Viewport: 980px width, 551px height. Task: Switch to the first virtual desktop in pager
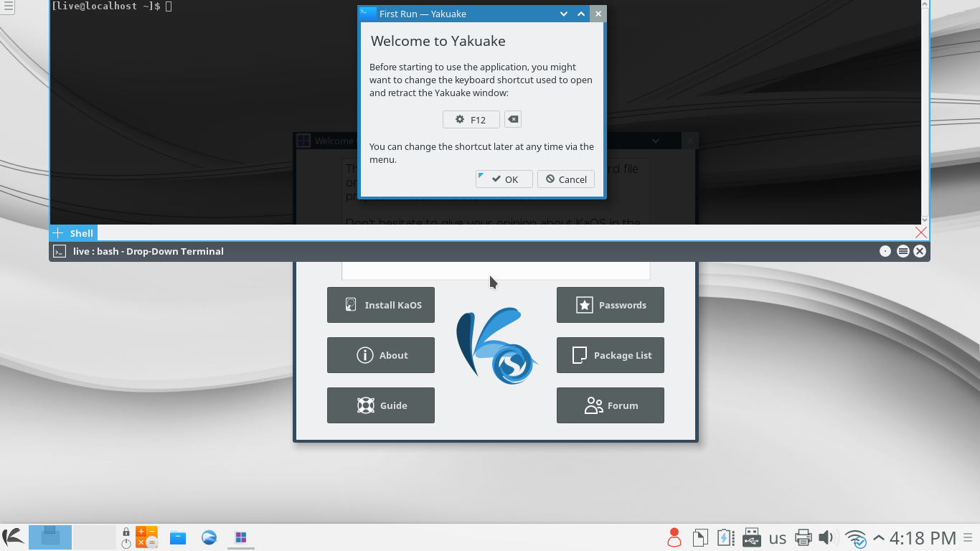pyautogui.click(x=50, y=537)
